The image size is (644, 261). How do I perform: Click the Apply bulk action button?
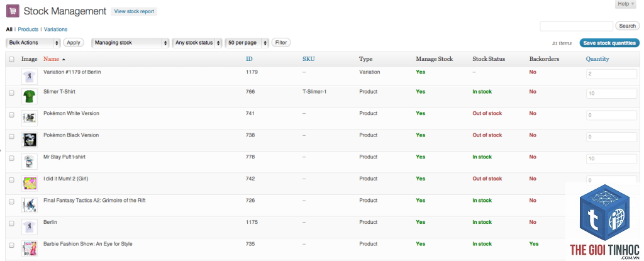(74, 42)
